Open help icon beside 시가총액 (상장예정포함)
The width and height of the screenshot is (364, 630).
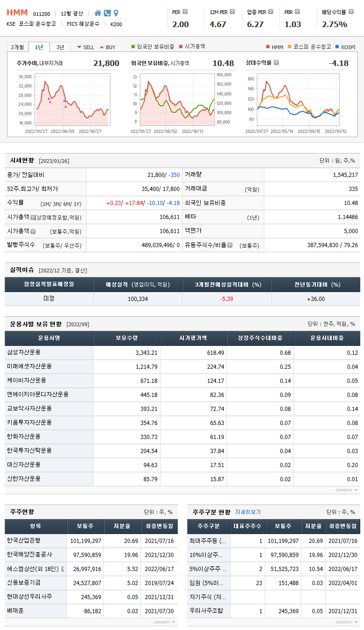click(x=33, y=217)
